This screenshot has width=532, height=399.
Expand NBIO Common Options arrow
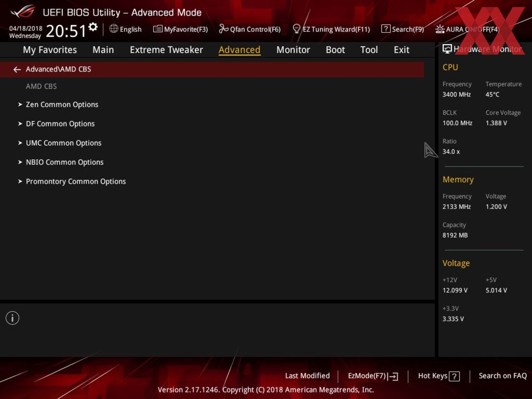[20, 162]
